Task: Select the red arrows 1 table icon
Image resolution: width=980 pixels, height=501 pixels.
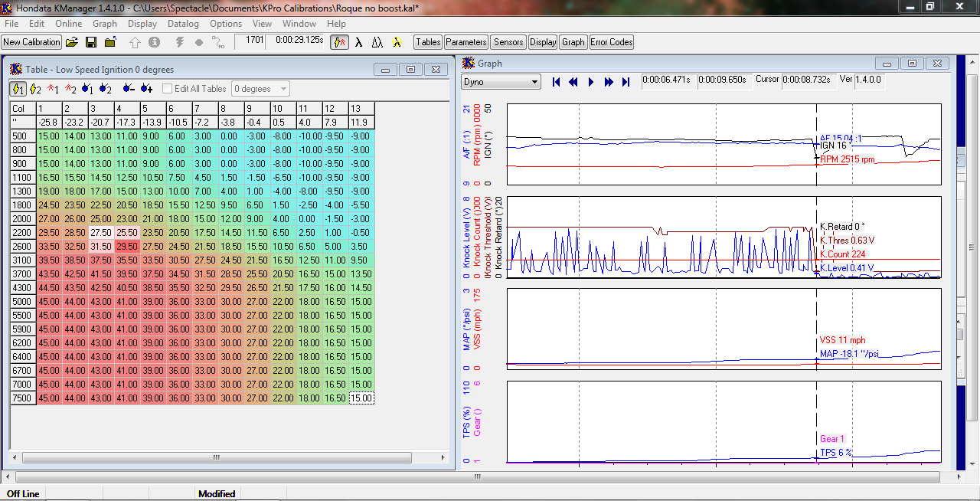Action: click(x=54, y=89)
